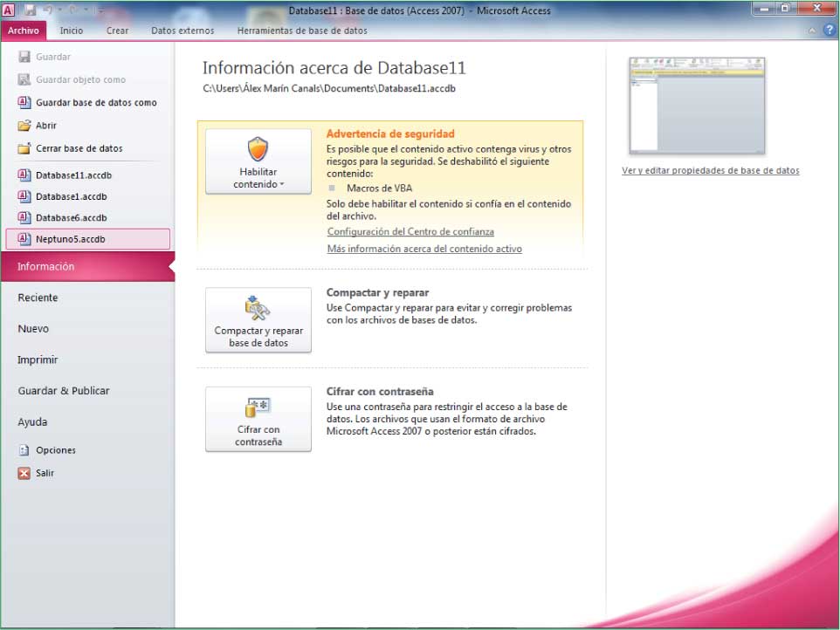Open Herramientas de base de datos tab
Image resolution: width=840 pixels, height=630 pixels.
click(302, 31)
